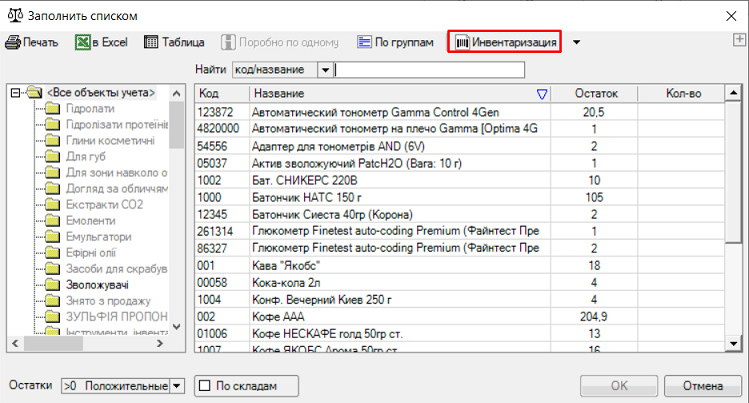Open the toolbar overflow arrow after Инвентаризация
749x403 pixels.
(x=576, y=43)
